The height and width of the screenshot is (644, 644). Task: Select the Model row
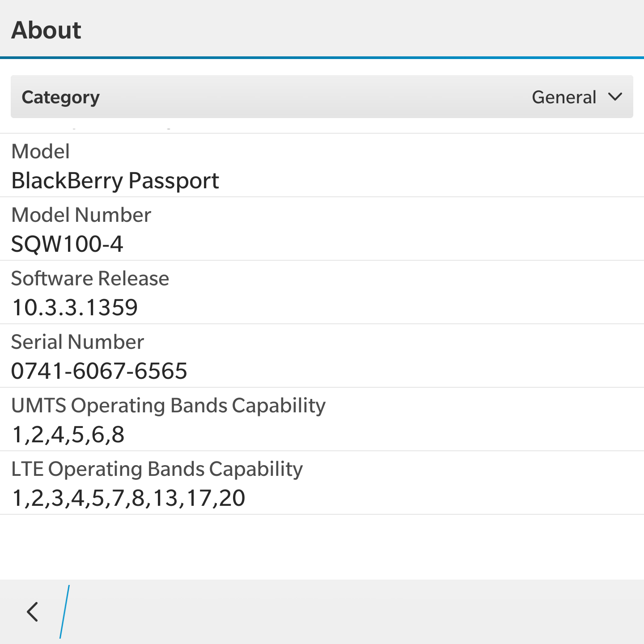[x=322, y=165]
